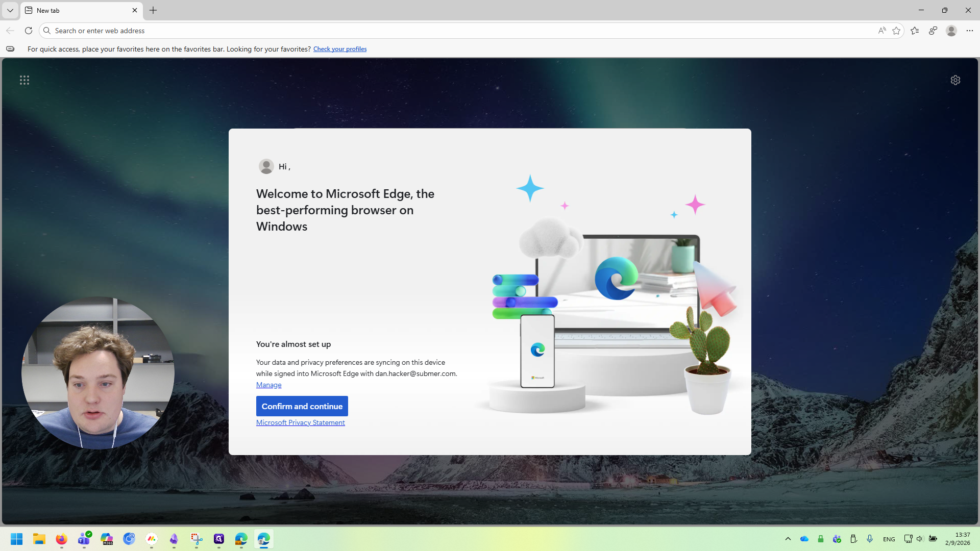Open OneDrive cloud tray icon
The width and height of the screenshot is (980, 551).
click(x=804, y=539)
